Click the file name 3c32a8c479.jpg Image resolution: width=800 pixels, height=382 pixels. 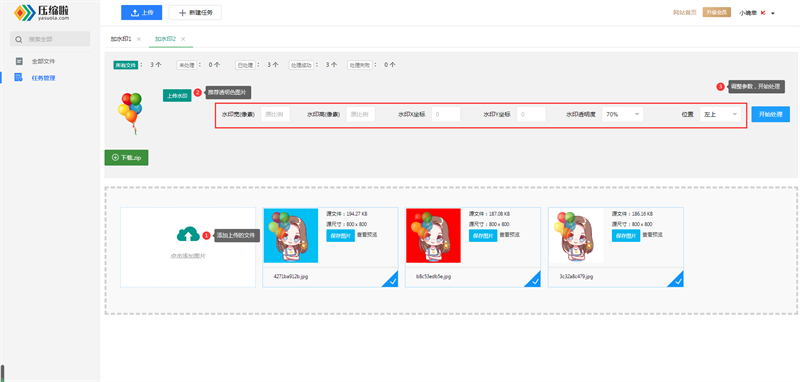point(577,276)
